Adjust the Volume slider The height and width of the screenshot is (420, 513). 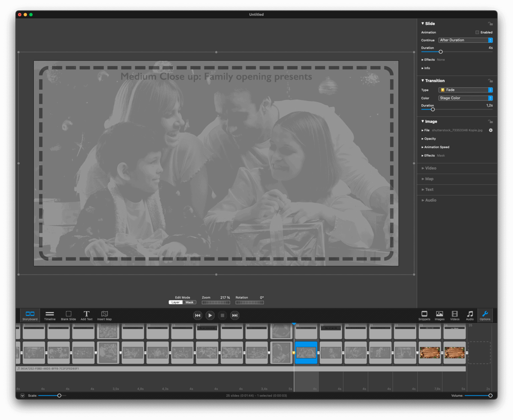(490, 396)
